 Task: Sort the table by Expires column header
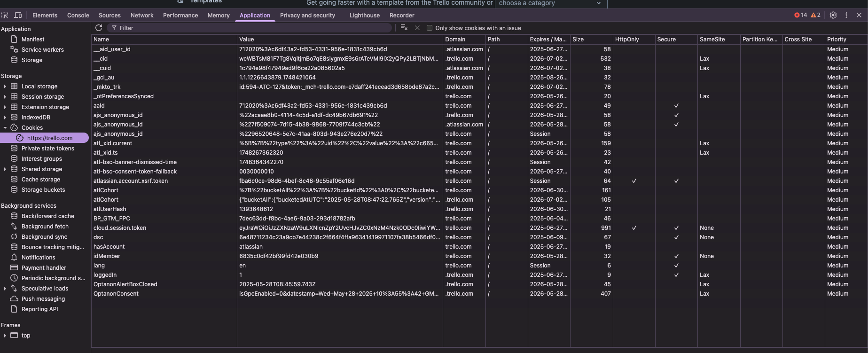tap(548, 39)
